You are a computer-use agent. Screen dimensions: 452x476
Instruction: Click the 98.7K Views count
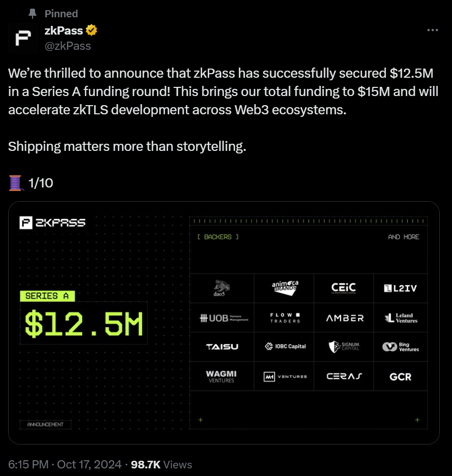[x=161, y=464]
